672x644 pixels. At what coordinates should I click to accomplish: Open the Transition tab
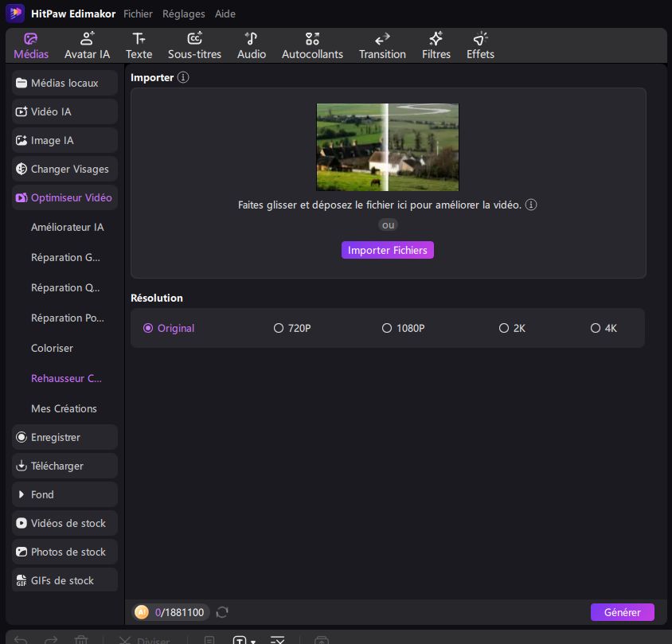pyautogui.click(x=382, y=46)
